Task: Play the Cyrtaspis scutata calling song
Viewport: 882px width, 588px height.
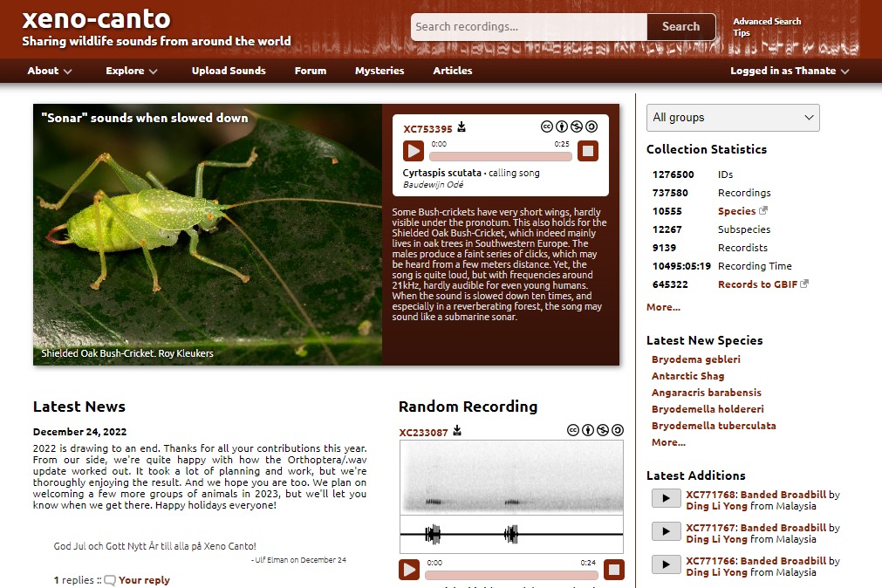Action: click(414, 151)
